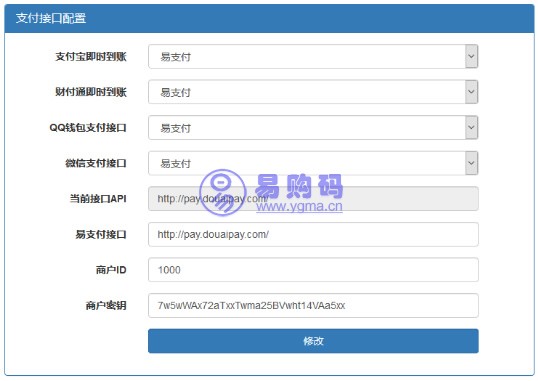Viewport: 538px width, 381px height.
Task: Click the QQ钱包支付接口 label
Action: (x=88, y=128)
